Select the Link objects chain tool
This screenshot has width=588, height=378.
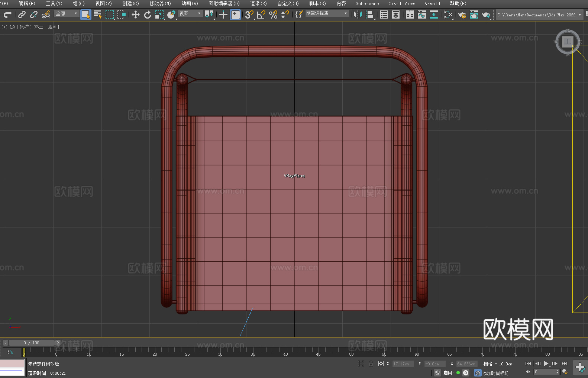[x=22, y=14]
